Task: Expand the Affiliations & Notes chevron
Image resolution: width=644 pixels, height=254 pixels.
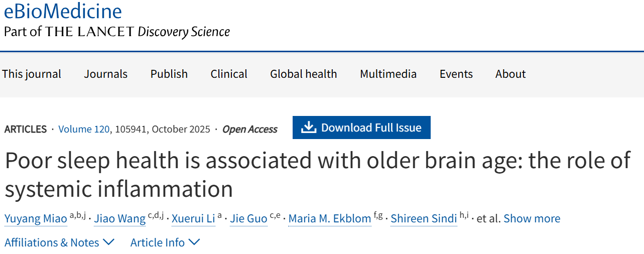Action: pyautogui.click(x=108, y=242)
